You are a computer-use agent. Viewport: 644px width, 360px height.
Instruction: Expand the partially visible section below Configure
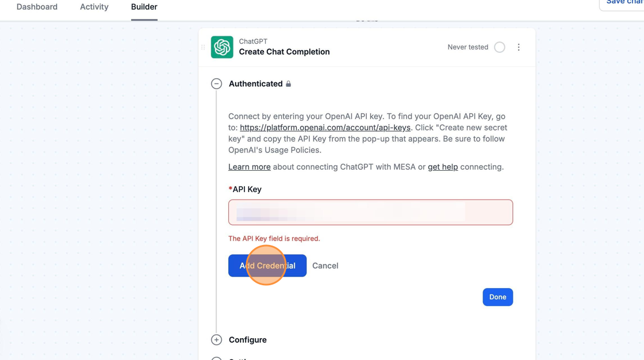pos(217,358)
